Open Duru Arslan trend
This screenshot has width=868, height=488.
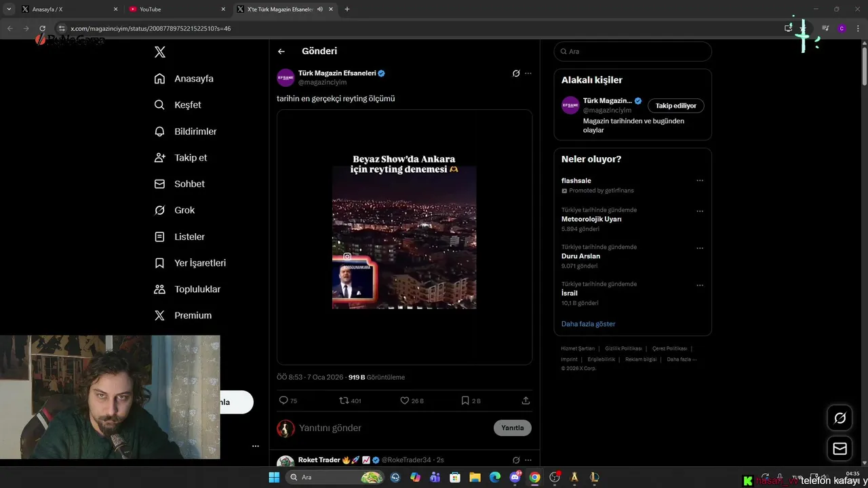pyautogui.click(x=580, y=256)
